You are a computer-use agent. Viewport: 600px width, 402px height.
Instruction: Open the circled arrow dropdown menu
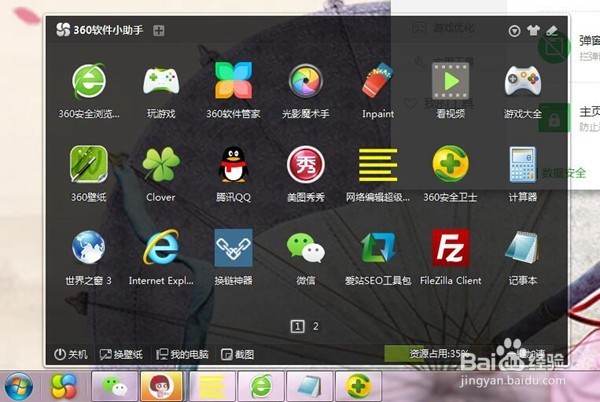pyautogui.click(x=514, y=31)
